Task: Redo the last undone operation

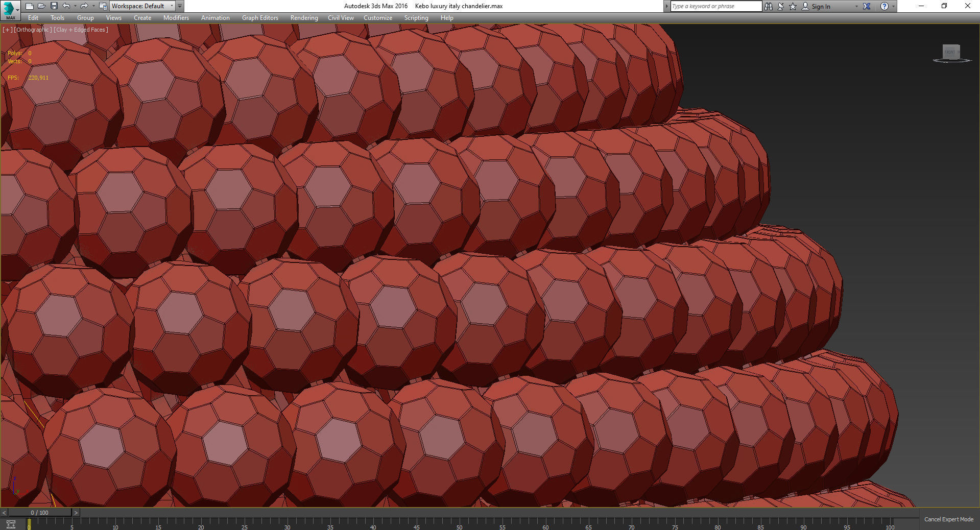Action: [x=84, y=6]
